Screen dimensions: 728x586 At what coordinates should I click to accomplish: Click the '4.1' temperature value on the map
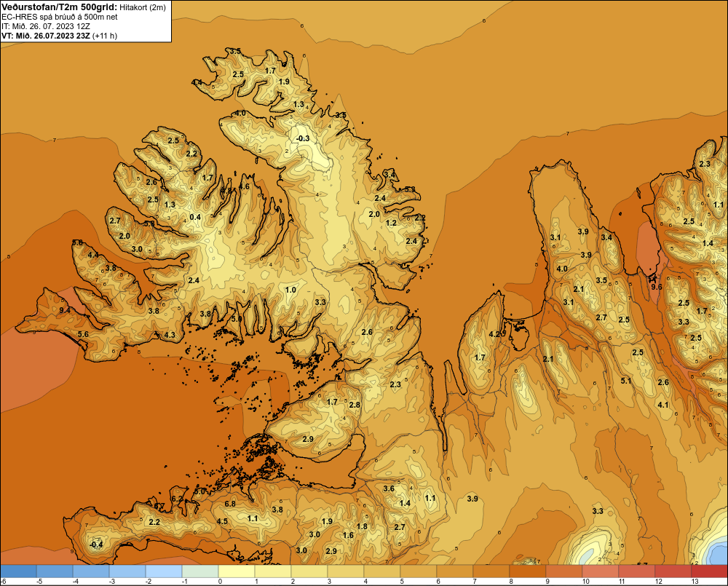pos(663,405)
